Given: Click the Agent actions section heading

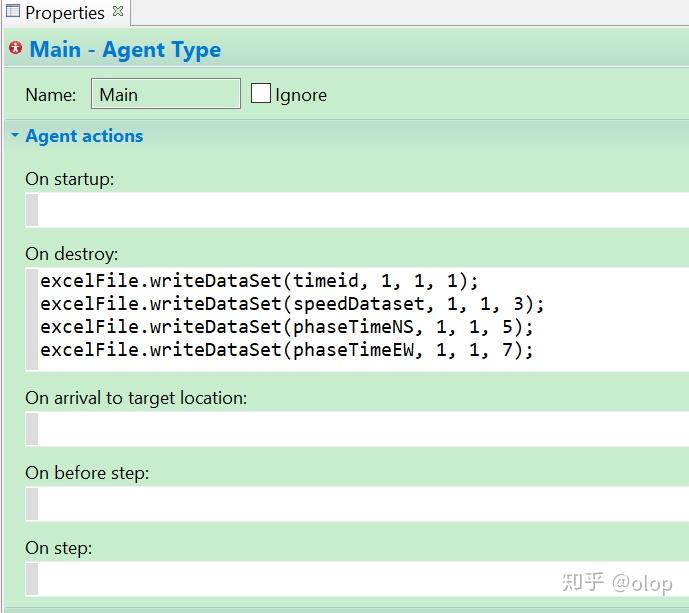Looking at the screenshot, I should tap(84, 136).
